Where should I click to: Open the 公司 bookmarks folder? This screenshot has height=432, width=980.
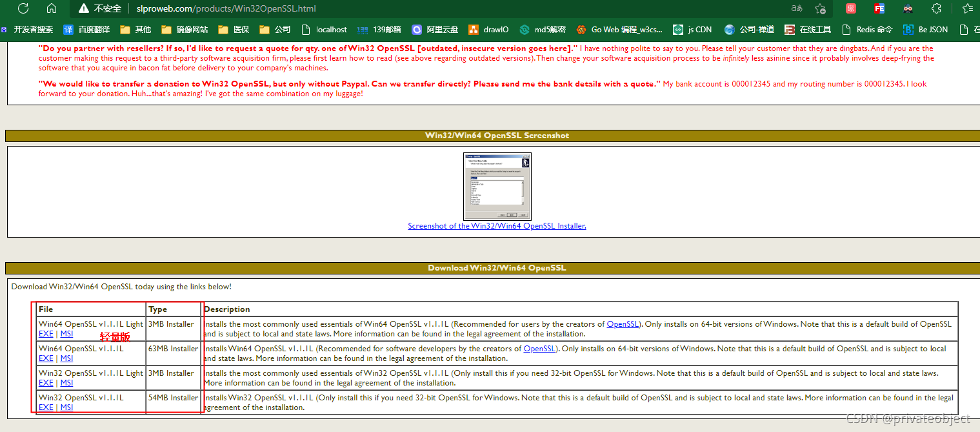[x=275, y=30]
